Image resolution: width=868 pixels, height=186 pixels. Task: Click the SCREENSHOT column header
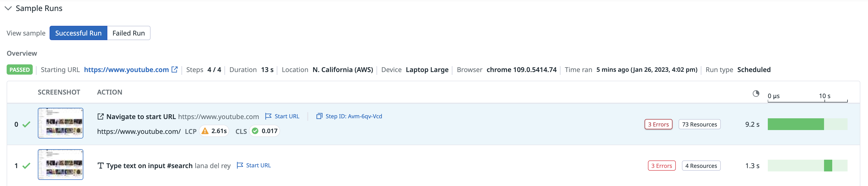pyautogui.click(x=59, y=92)
